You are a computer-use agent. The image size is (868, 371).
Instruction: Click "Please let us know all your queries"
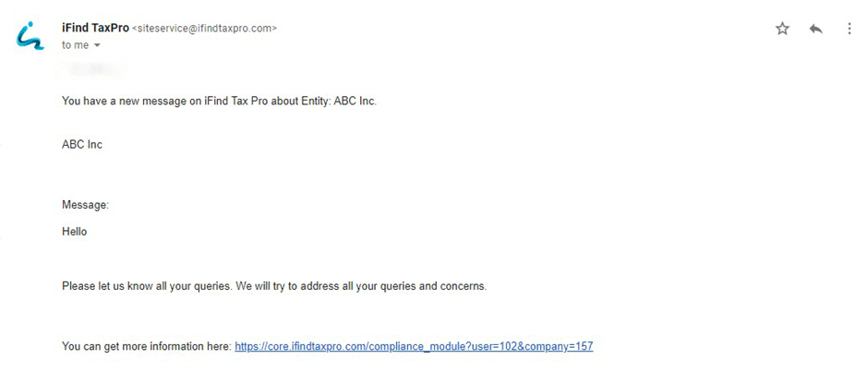(x=147, y=286)
